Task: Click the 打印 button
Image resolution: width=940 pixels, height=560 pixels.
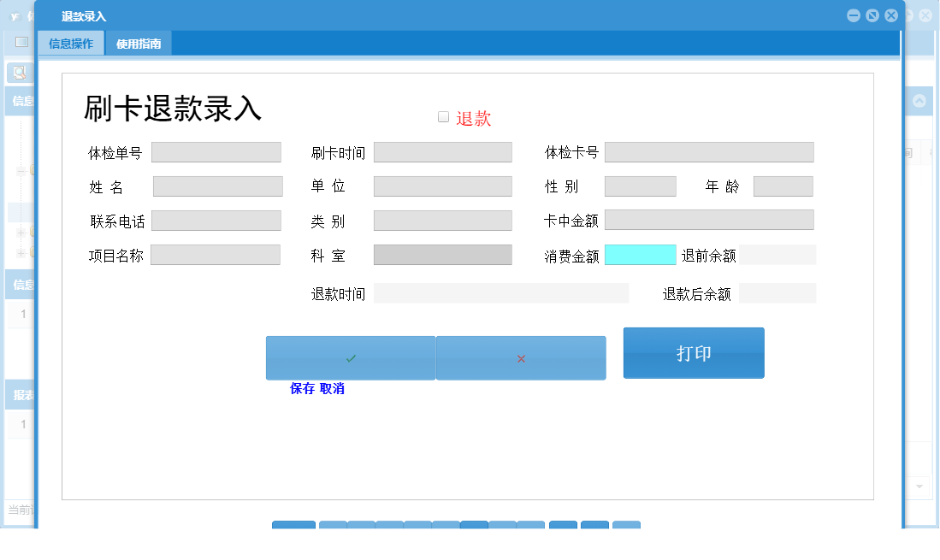Action: point(693,352)
